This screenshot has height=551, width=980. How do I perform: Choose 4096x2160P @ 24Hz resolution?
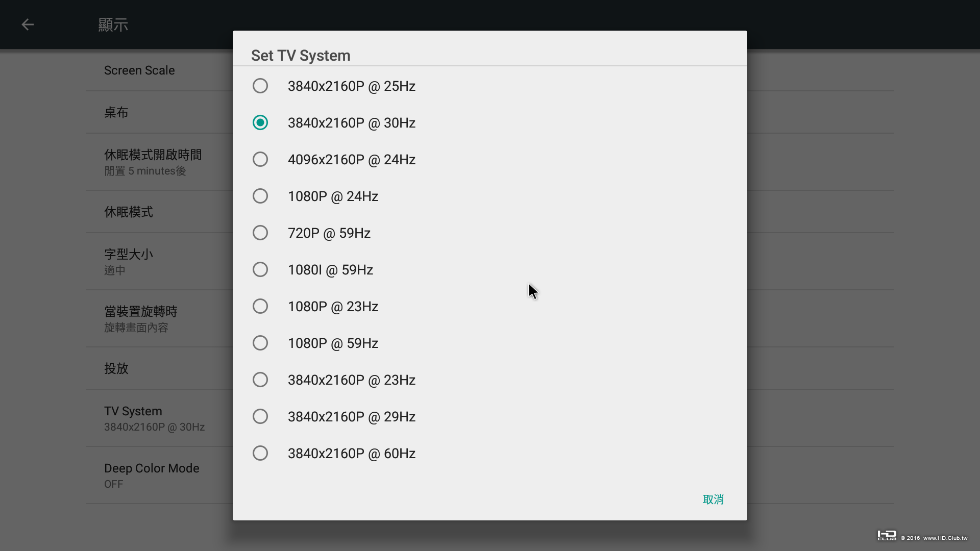(x=260, y=159)
